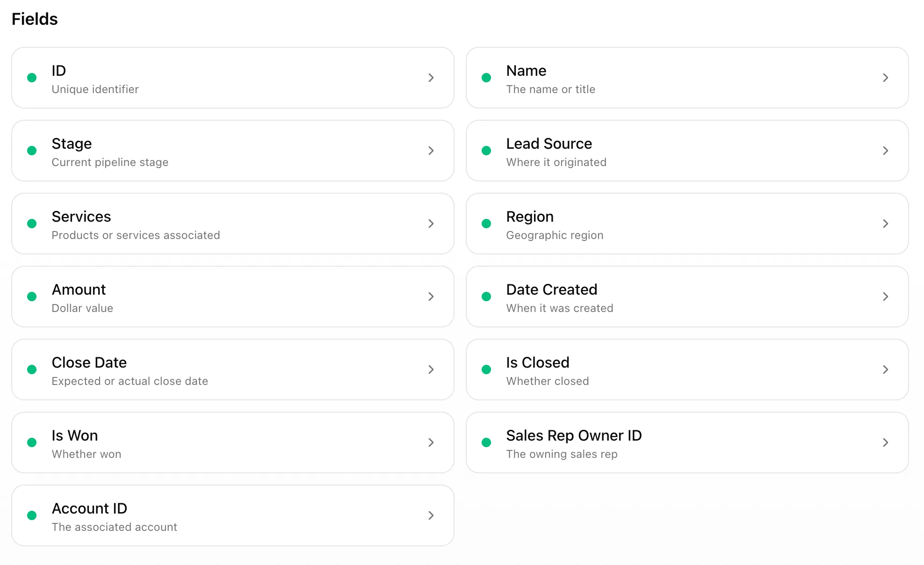Click the 'Unique identifier' description text

point(95,89)
